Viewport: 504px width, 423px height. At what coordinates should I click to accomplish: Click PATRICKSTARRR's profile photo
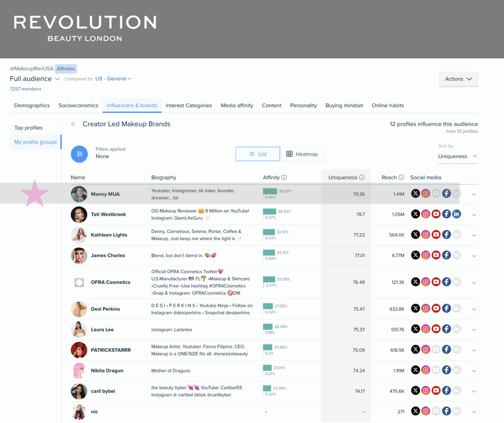tap(79, 350)
